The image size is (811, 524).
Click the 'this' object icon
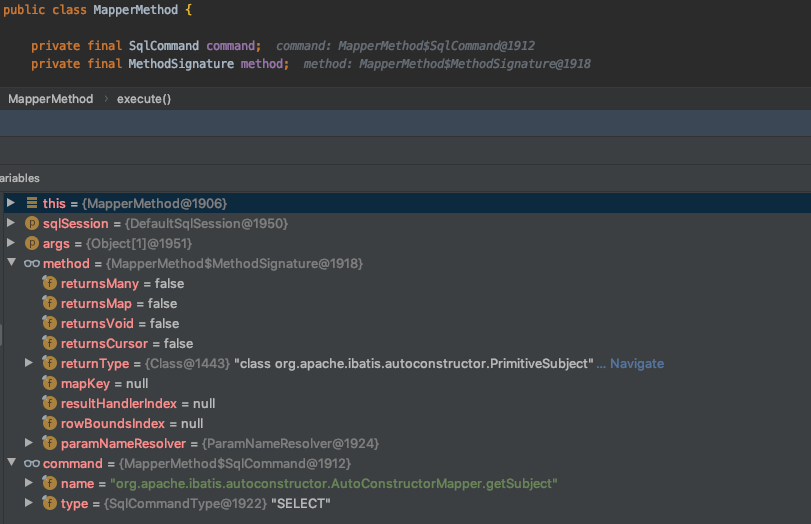coord(32,203)
